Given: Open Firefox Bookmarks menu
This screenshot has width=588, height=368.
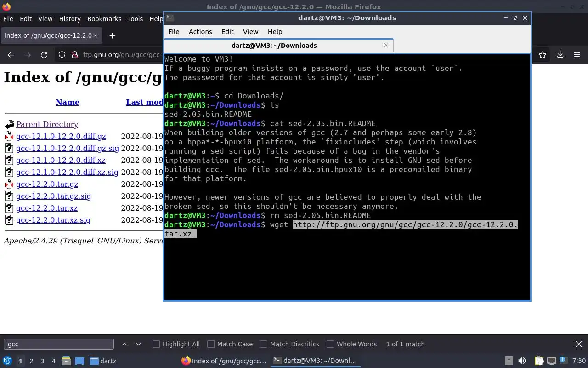Looking at the screenshot, I should click(104, 19).
